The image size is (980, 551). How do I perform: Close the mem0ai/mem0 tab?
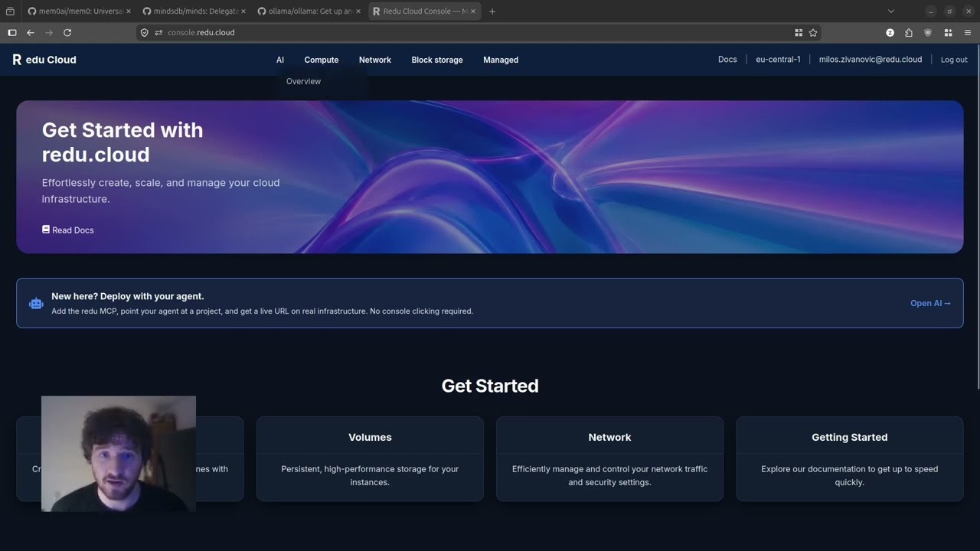128,11
